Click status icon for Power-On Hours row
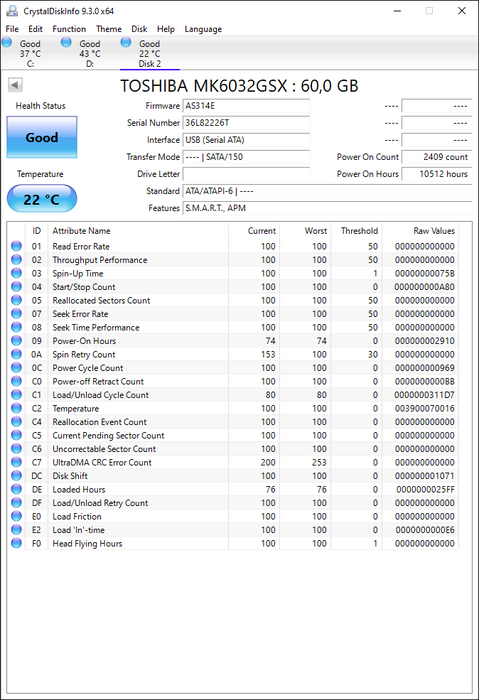 point(17,341)
